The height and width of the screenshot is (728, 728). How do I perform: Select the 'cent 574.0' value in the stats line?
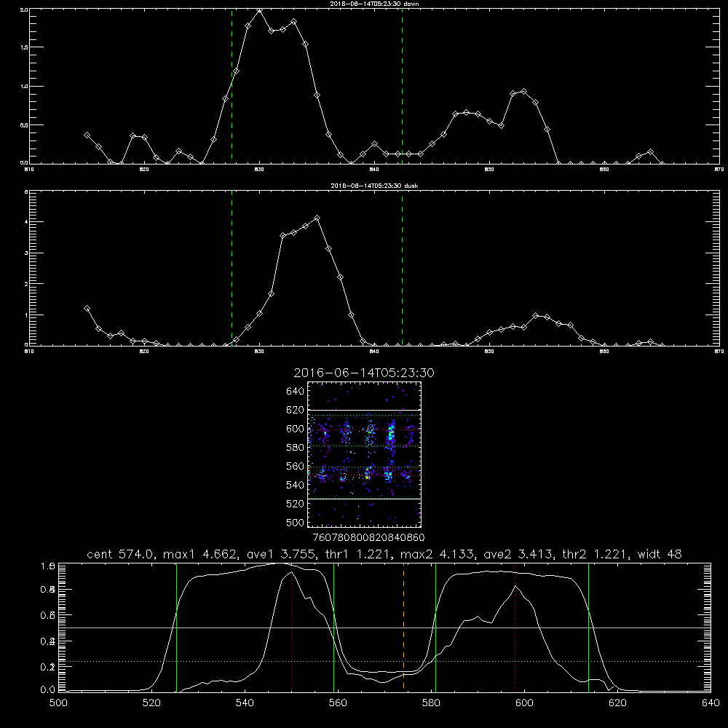tap(121, 554)
